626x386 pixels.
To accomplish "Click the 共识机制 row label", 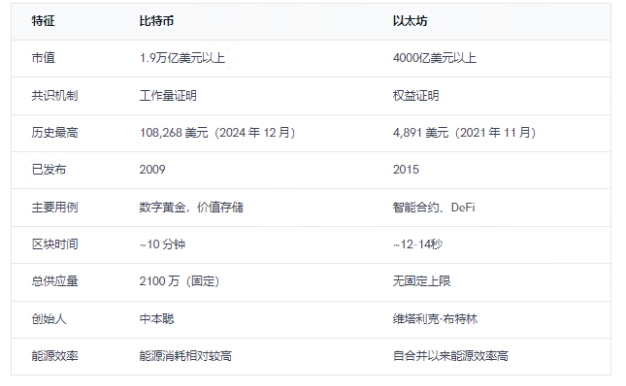I will pyautogui.click(x=55, y=96).
